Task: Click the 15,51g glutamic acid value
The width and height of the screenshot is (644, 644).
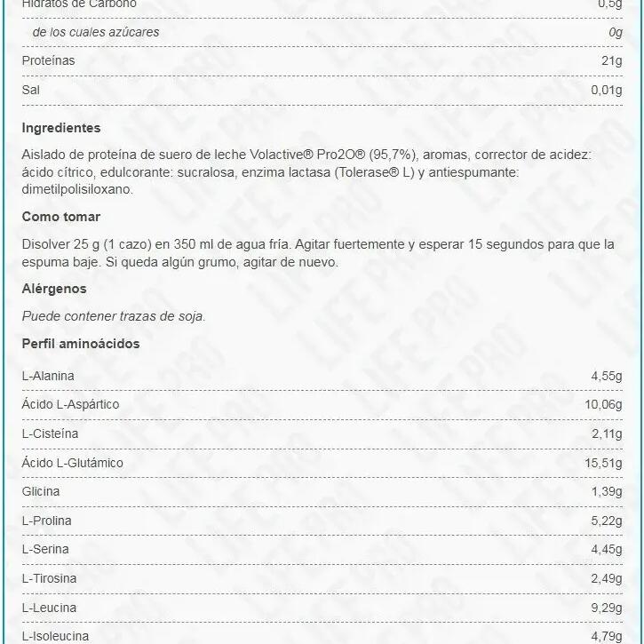Action: pos(607,463)
